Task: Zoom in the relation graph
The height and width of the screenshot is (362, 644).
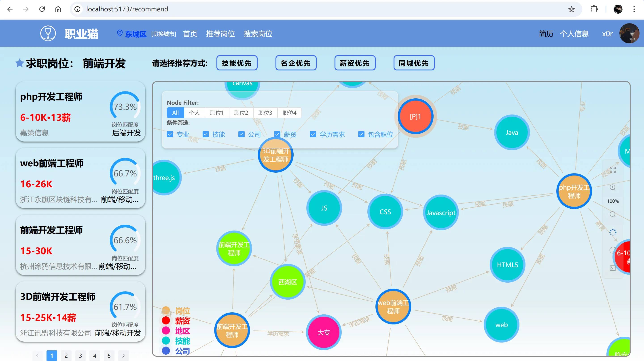Action: [x=612, y=188]
